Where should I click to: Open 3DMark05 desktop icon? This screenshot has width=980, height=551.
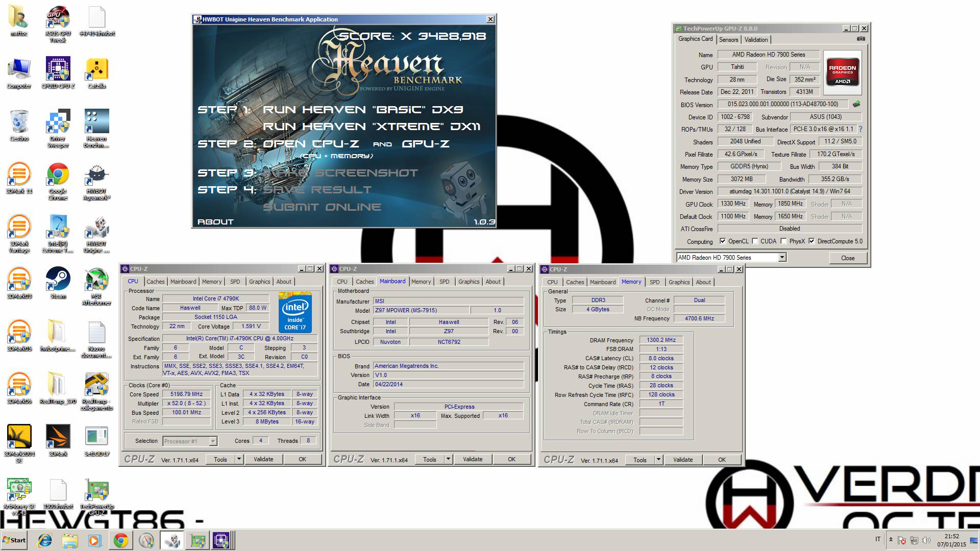click(x=19, y=336)
